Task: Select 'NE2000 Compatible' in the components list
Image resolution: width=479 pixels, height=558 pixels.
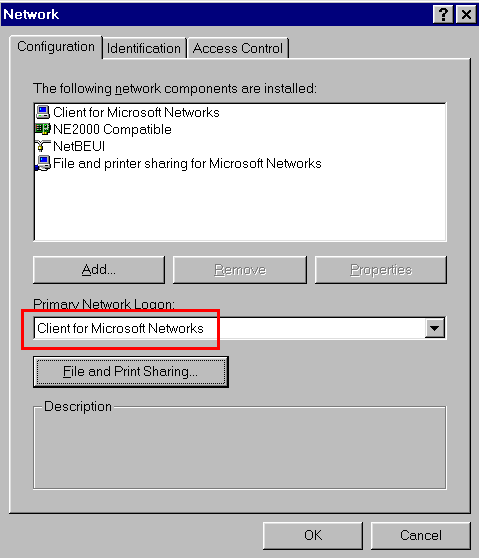Action: pyautogui.click(x=112, y=129)
